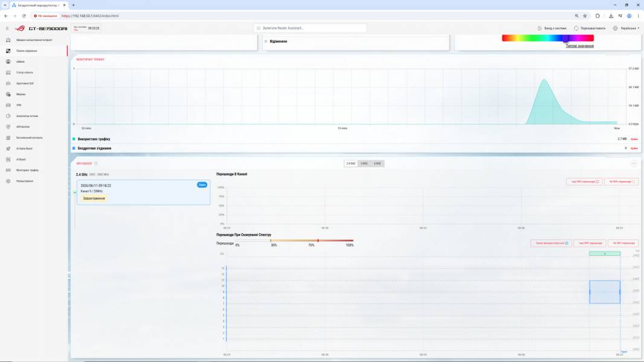Open the Статус клієнта sidebar icon
This screenshot has width=644, height=362.
pyautogui.click(x=8, y=72)
